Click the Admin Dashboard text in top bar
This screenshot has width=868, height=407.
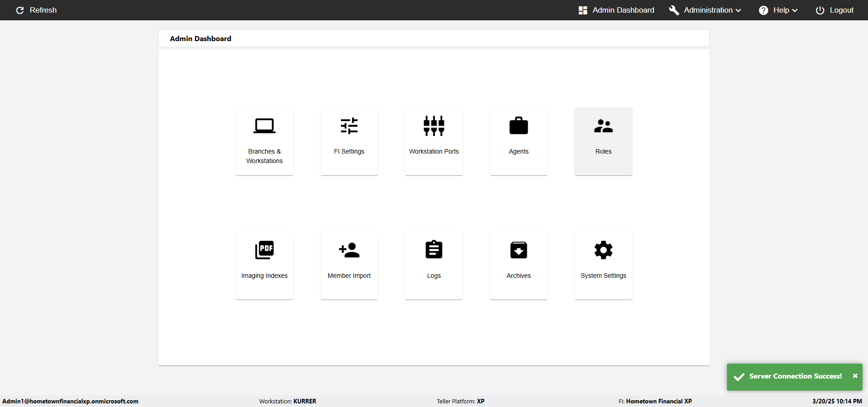click(623, 10)
